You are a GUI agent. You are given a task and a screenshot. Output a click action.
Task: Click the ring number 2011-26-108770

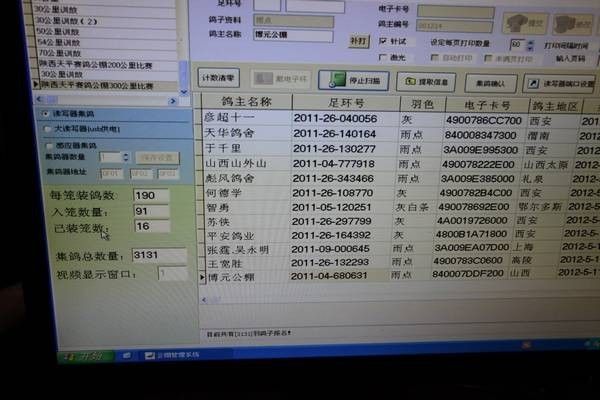(332, 193)
